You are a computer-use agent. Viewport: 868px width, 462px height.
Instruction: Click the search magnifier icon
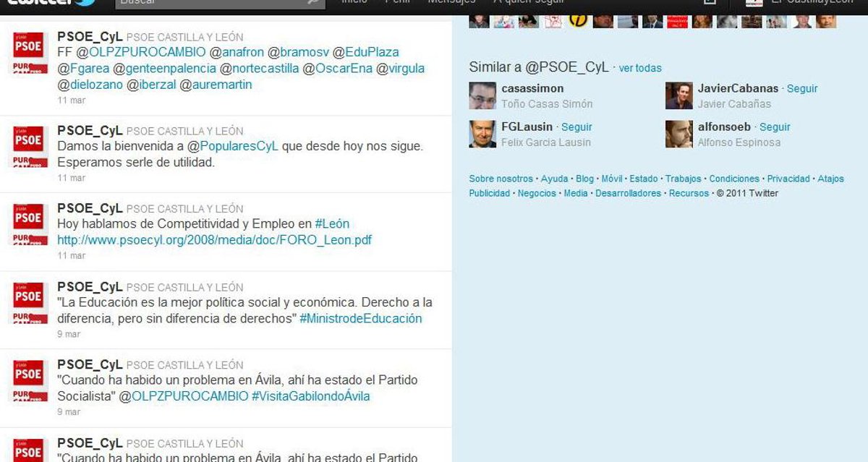click(x=313, y=3)
